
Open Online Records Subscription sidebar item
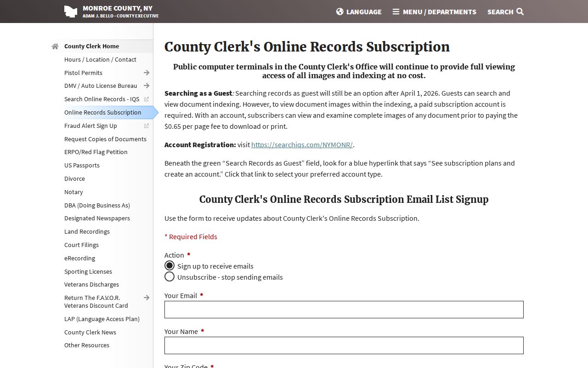point(103,112)
